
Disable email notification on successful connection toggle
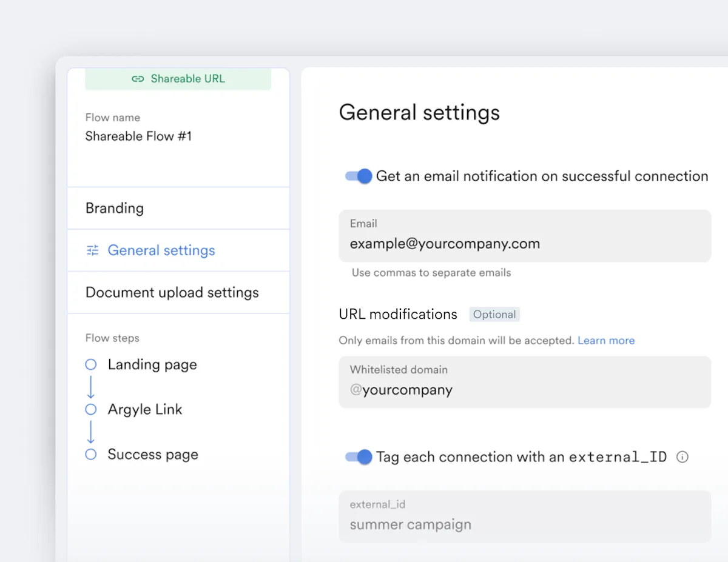coord(359,176)
